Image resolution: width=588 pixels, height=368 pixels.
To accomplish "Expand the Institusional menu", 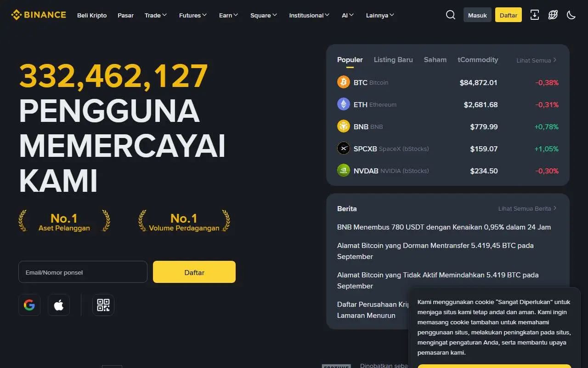I will tap(310, 15).
